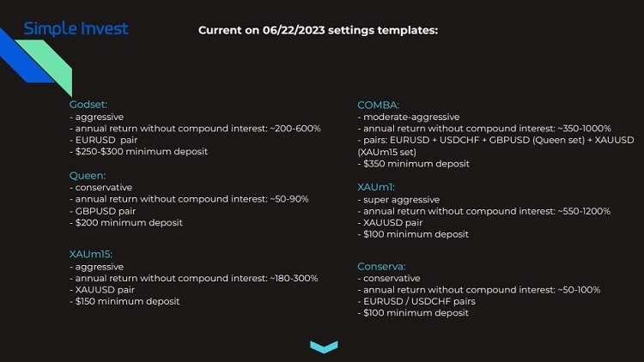Click XAUm15's ~180-300% annual return line
The height and width of the screenshot is (362, 644).
(193, 278)
